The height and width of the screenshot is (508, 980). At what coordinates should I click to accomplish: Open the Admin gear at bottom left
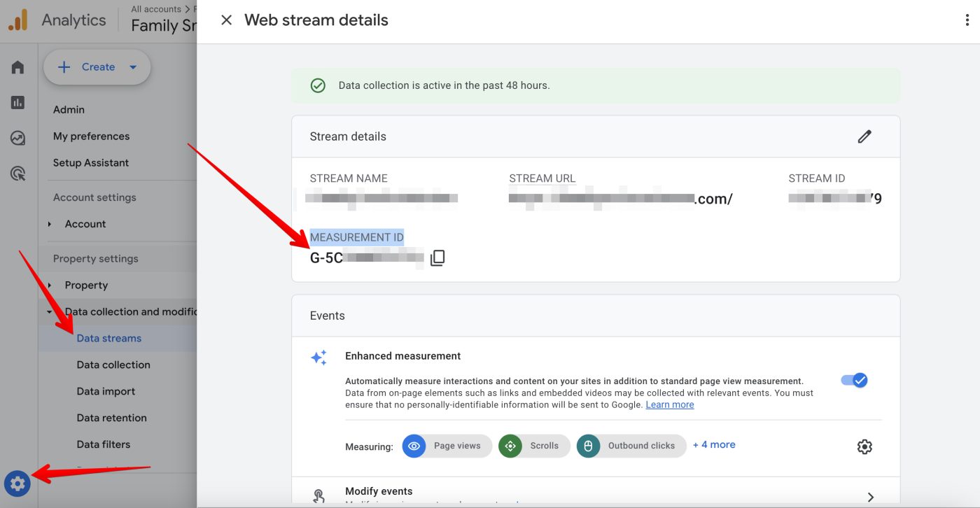tap(17, 483)
